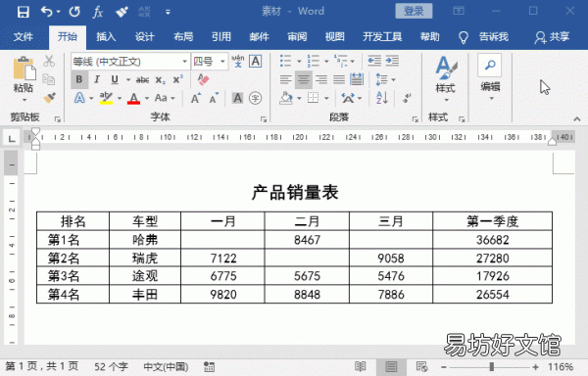The height and width of the screenshot is (376, 588).
Task: Click the Sort A-Z icon
Action: point(382,98)
